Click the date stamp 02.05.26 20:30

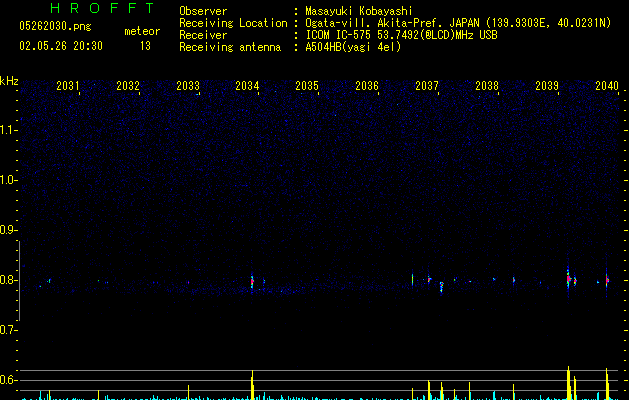pyautogui.click(x=61, y=46)
